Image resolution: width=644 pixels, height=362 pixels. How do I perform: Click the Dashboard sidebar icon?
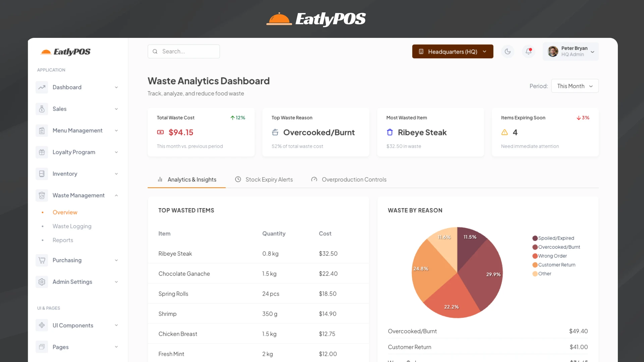42,87
